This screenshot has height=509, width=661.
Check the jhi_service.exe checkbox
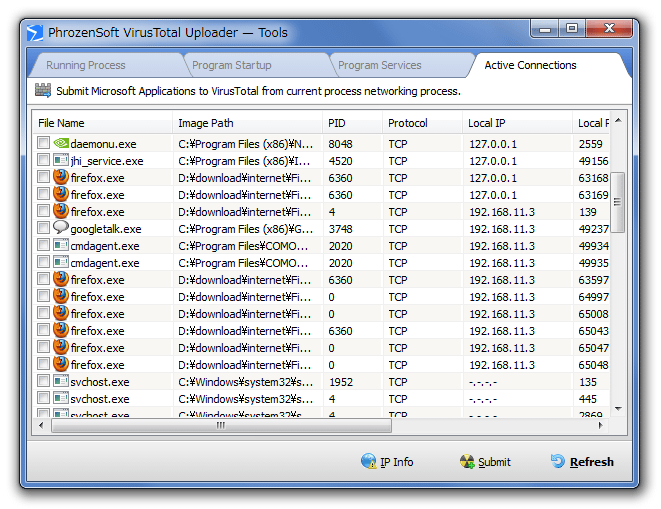43,160
